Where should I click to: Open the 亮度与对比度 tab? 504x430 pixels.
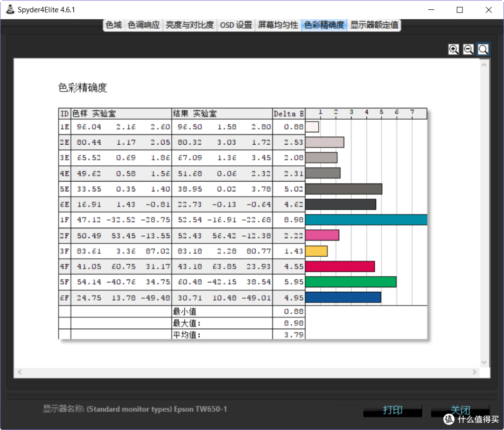point(189,25)
